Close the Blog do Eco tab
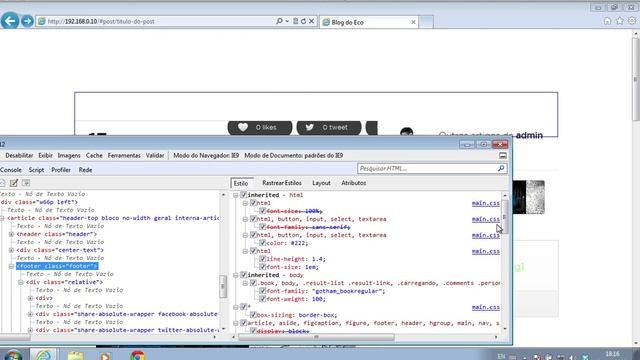Screen dimensions: 640x360 tap(413, 22)
